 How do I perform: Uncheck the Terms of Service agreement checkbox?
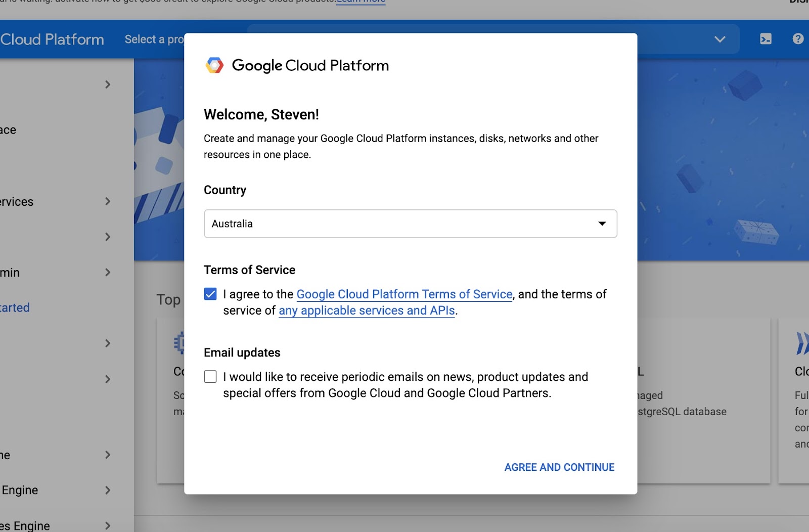[210, 294]
